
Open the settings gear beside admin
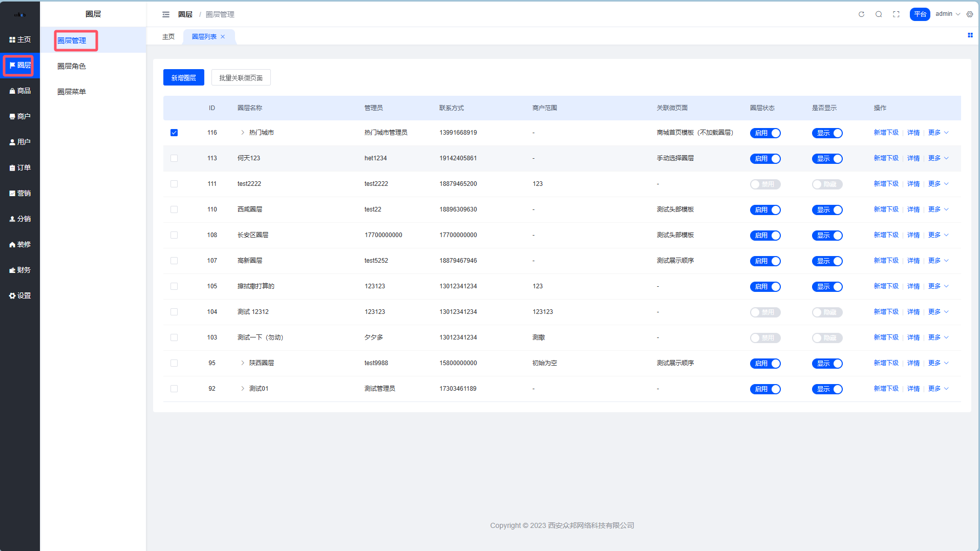(970, 14)
